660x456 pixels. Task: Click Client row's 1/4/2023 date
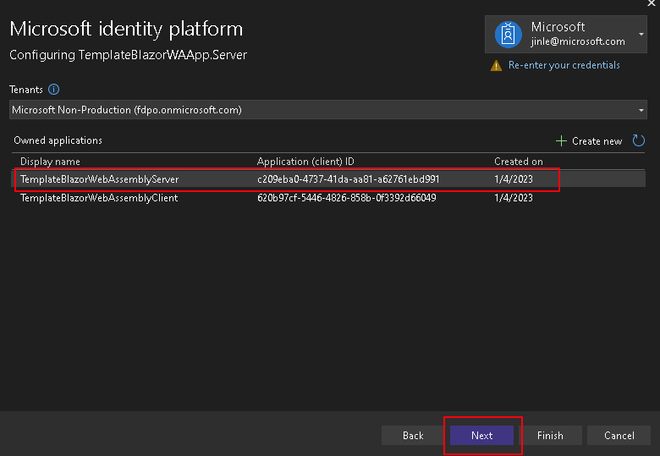point(514,198)
